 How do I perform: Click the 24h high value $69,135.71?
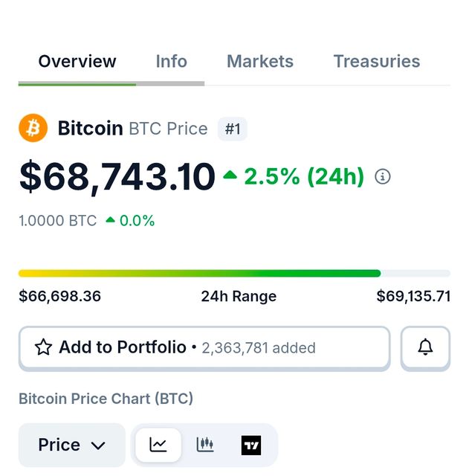point(413,296)
